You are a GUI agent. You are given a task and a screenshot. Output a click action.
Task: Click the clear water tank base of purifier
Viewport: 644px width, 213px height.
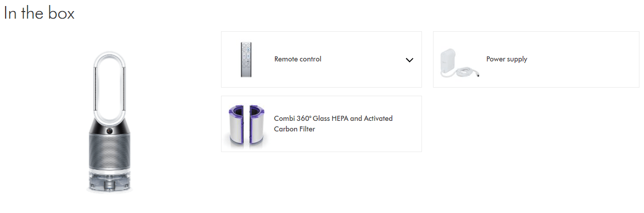click(109, 181)
